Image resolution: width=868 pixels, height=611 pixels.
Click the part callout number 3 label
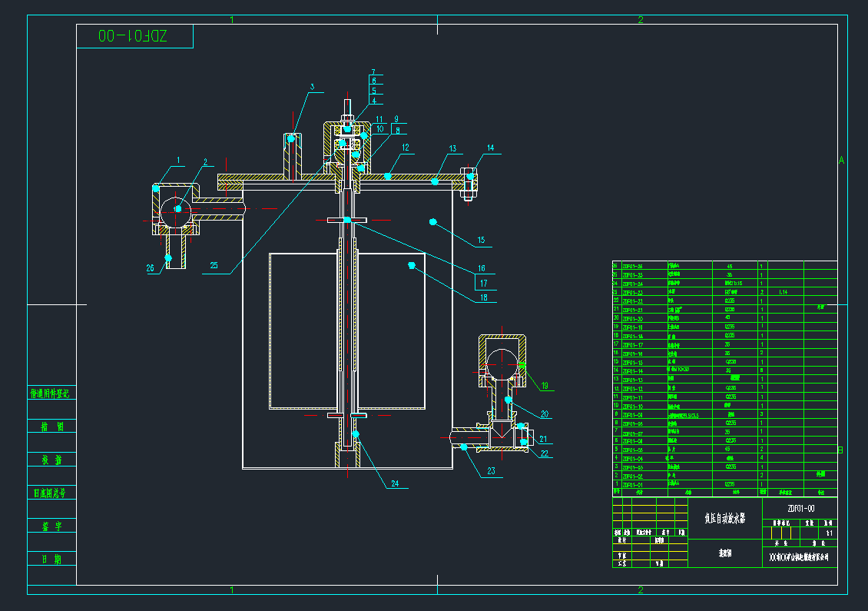click(x=312, y=88)
